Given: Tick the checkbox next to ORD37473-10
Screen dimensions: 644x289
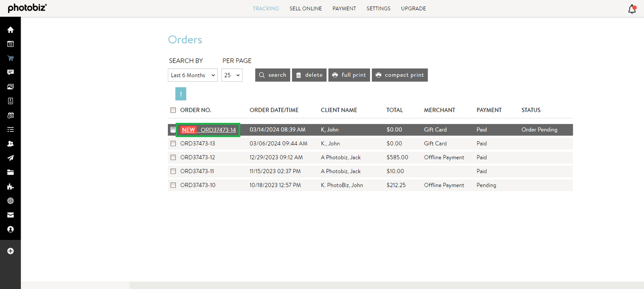Looking at the screenshot, I should (173, 185).
